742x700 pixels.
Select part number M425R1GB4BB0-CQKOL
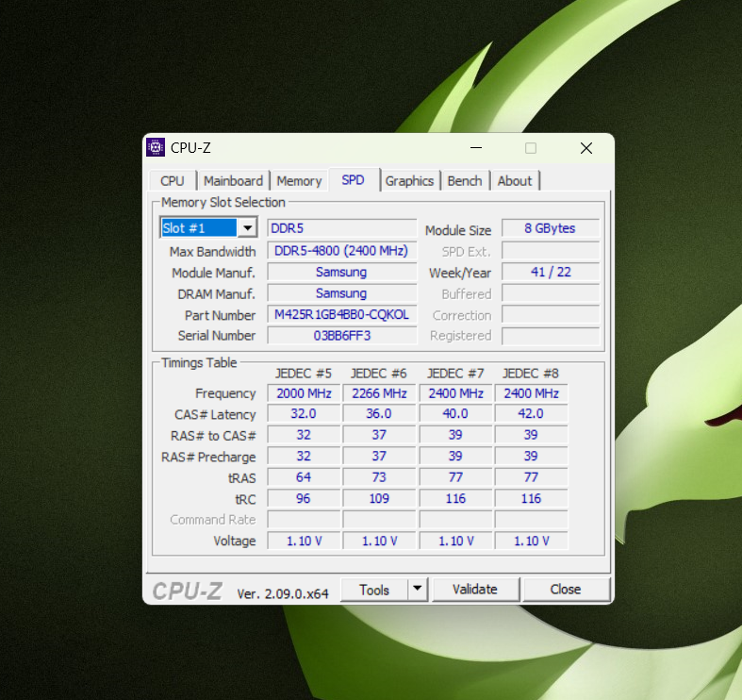pyautogui.click(x=341, y=314)
